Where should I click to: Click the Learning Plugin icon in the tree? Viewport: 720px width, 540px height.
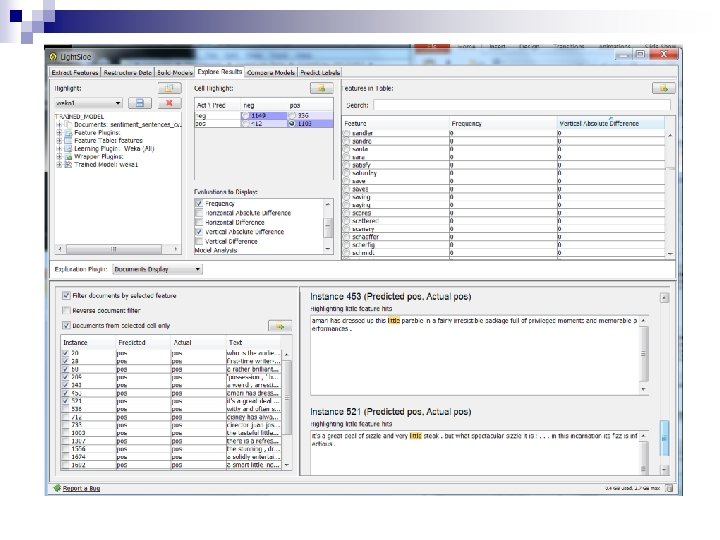(68, 149)
